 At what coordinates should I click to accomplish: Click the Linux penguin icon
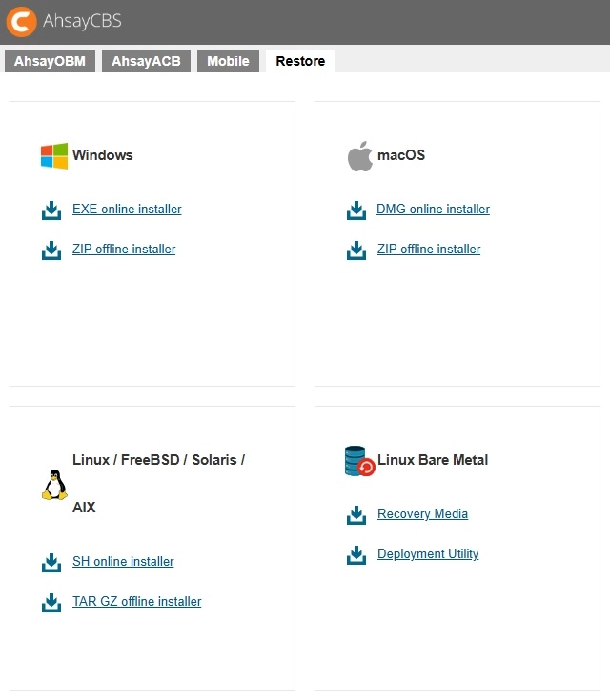pyautogui.click(x=54, y=485)
